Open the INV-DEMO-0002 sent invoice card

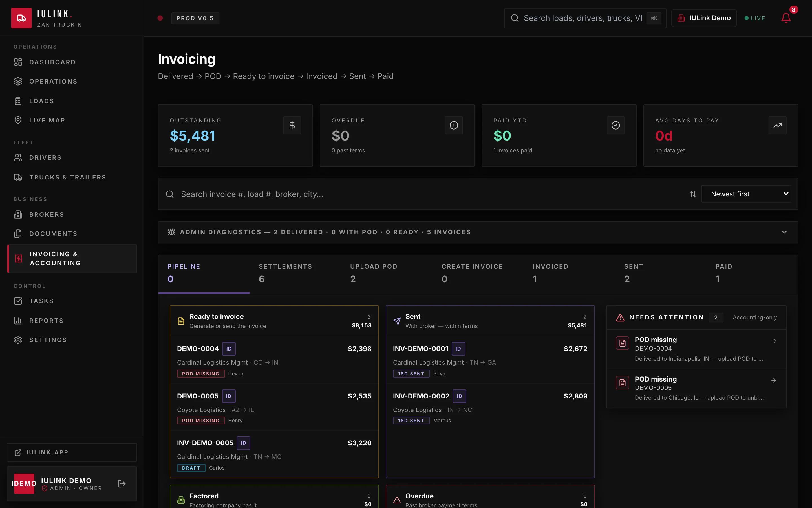[490, 407]
